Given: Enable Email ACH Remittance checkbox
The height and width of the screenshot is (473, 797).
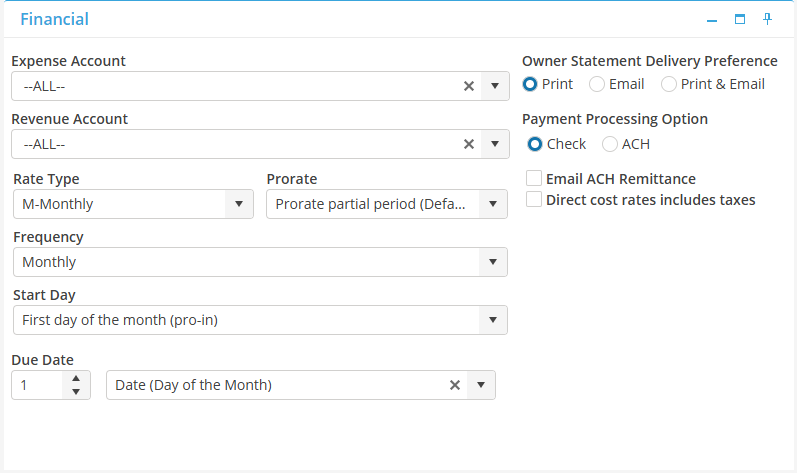Looking at the screenshot, I should point(534,179).
